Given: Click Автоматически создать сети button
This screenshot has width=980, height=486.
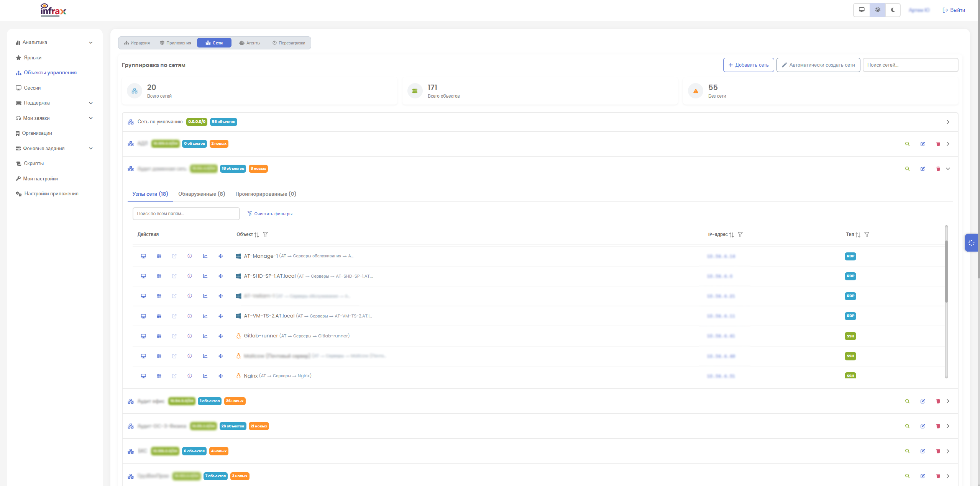Looking at the screenshot, I should coord(818,65).
